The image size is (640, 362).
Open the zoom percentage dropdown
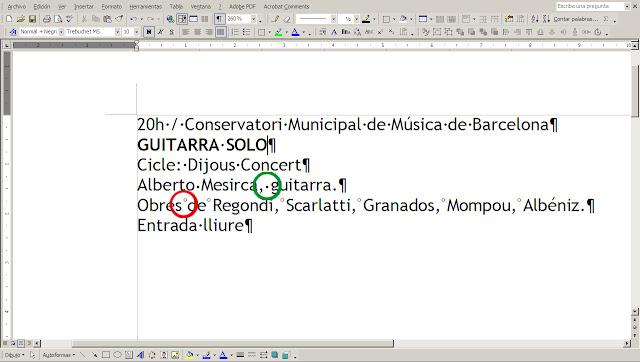(253, 19)
